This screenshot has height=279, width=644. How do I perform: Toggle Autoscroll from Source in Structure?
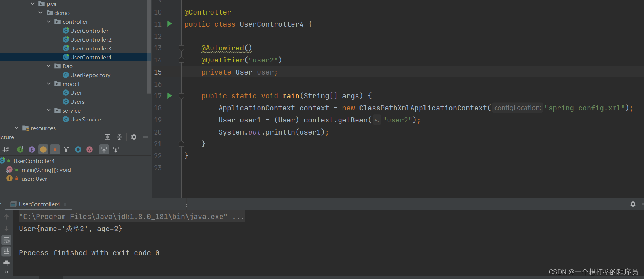(x=116, y=149)
